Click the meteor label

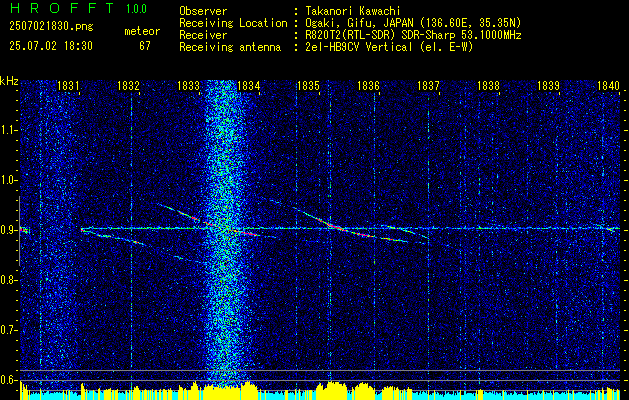142,31
